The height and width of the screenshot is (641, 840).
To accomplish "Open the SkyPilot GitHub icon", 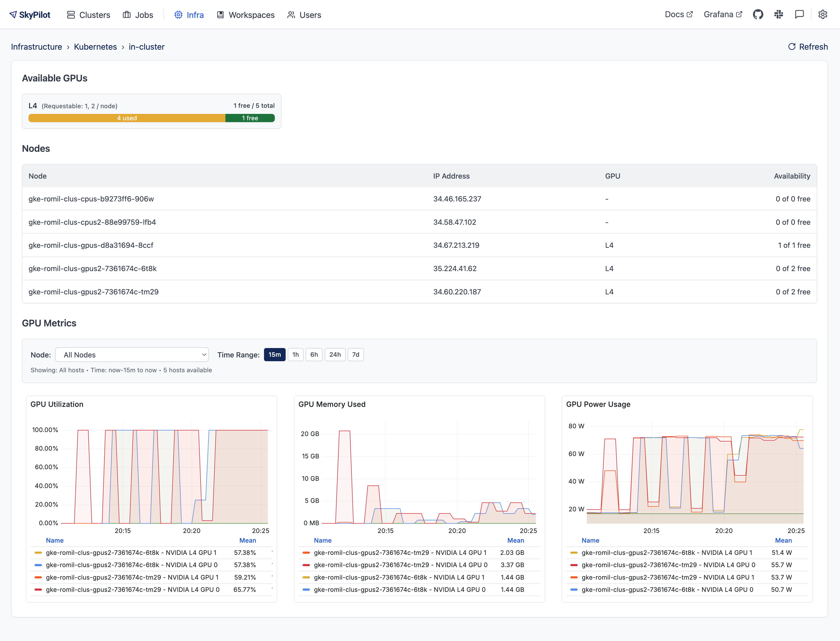I will (758, 14).
